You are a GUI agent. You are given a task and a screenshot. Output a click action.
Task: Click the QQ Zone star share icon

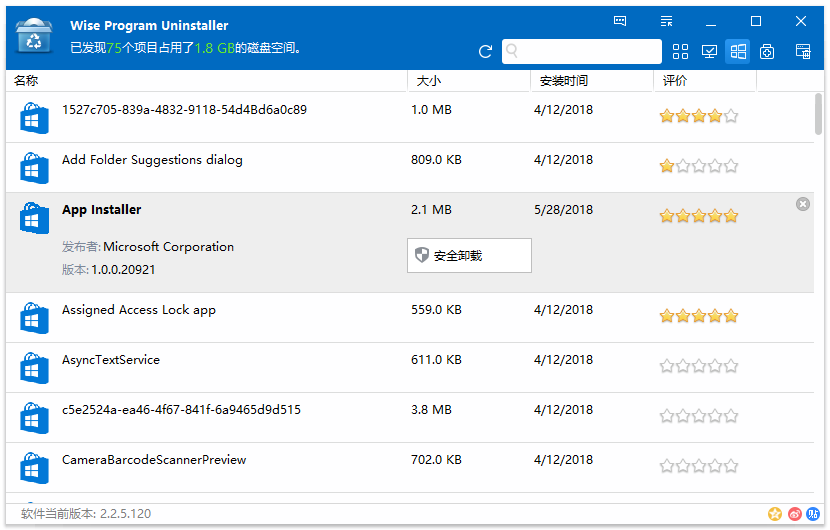(x=775, y=514)
